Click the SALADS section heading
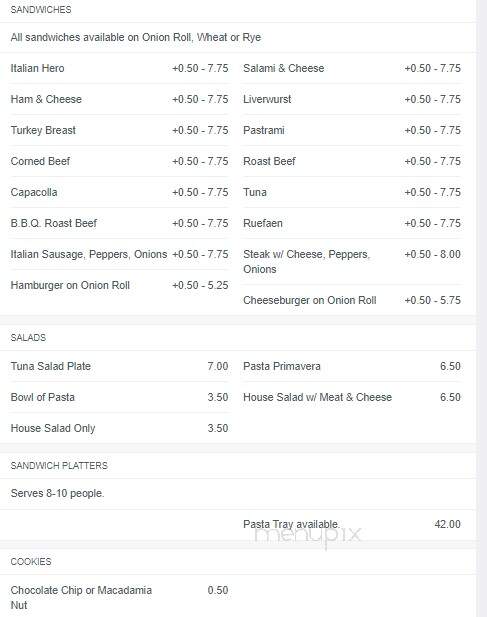This screenshot has width=487, height=617. [28, 338]
